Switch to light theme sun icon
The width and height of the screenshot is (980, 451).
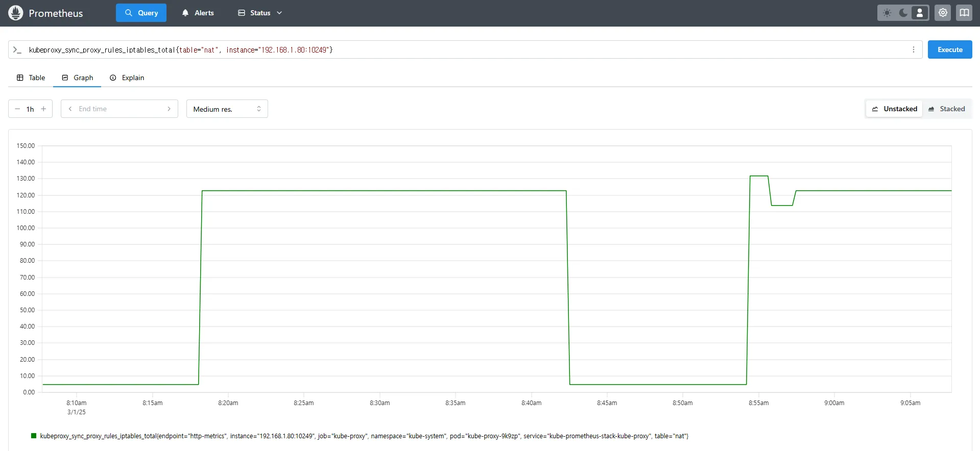[x=887, y=13]
